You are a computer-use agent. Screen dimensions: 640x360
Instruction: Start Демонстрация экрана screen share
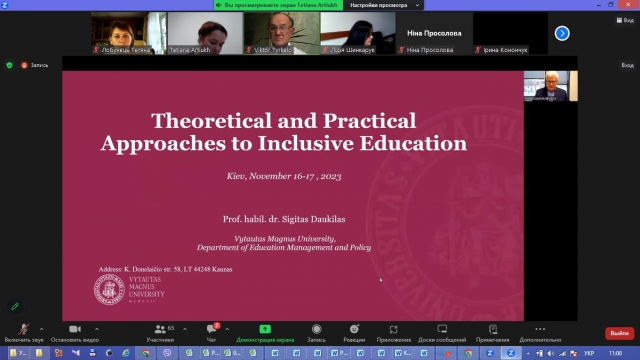pos(265,333)
